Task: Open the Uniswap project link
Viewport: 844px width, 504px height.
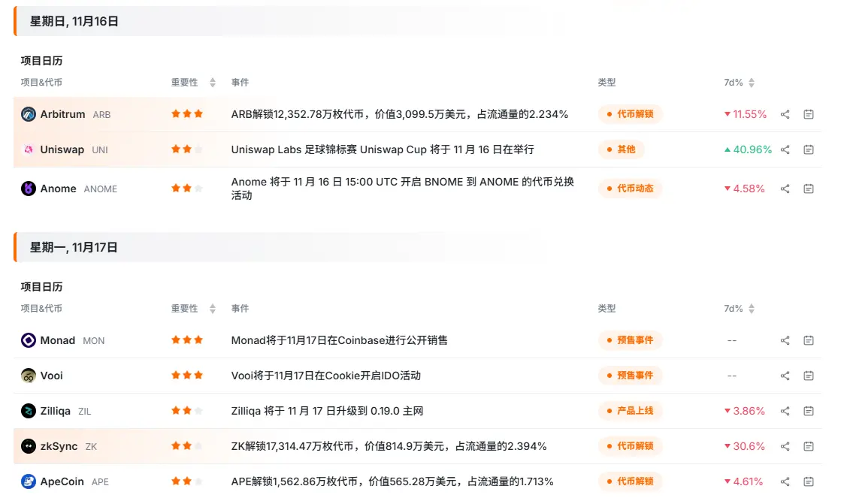Action: click(x=62, y=150)
